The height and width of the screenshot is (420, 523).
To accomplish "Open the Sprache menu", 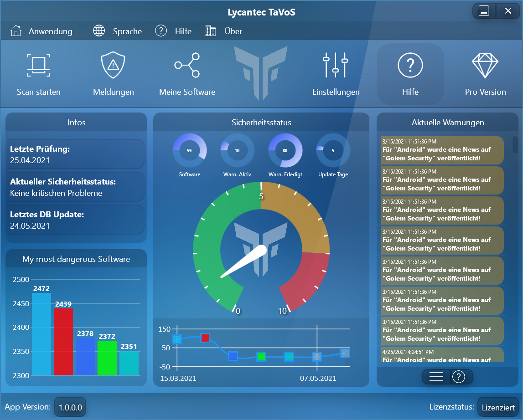I will click(x=118, y=31).
